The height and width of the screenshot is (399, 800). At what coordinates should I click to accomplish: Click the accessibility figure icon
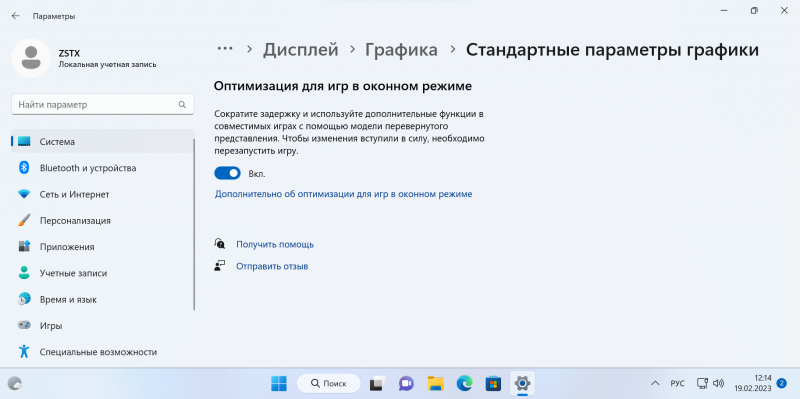point(24,352)
